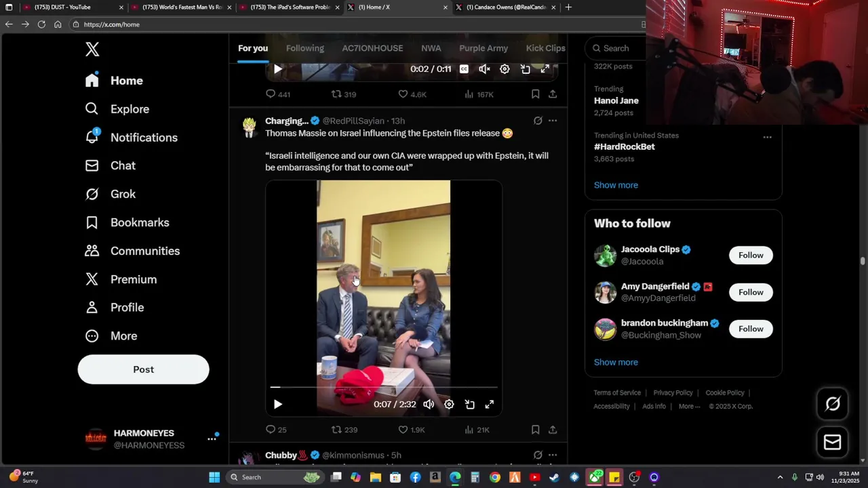Open the floating Grok button

(832, 404)
